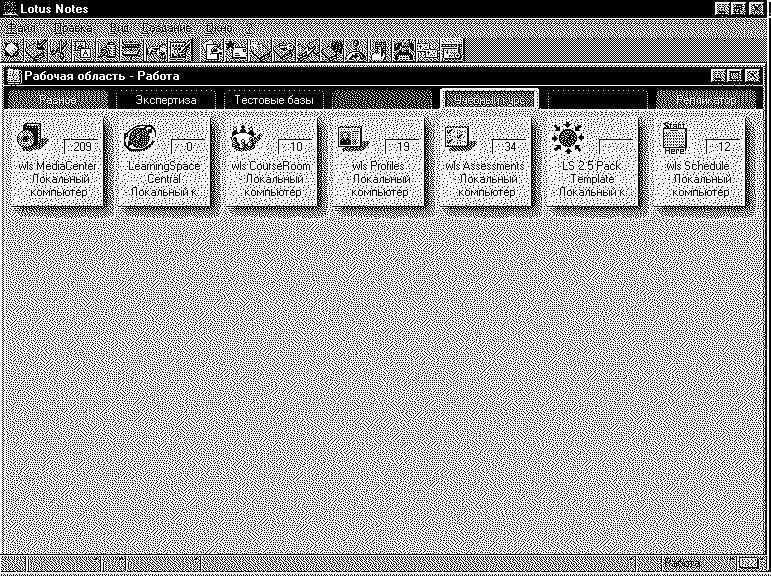Click the person silhouette toolbar icon
Viewport: 771px width, 576px height.
coord(356,51)
